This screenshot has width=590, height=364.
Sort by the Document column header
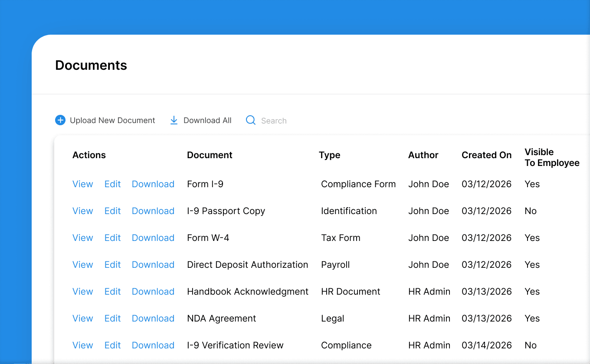[210, 155]
